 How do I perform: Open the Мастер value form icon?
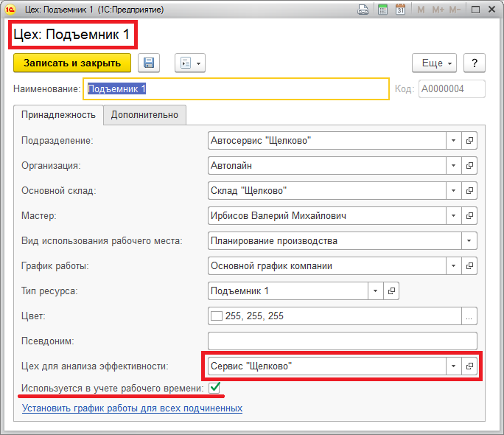pos(469,216)
